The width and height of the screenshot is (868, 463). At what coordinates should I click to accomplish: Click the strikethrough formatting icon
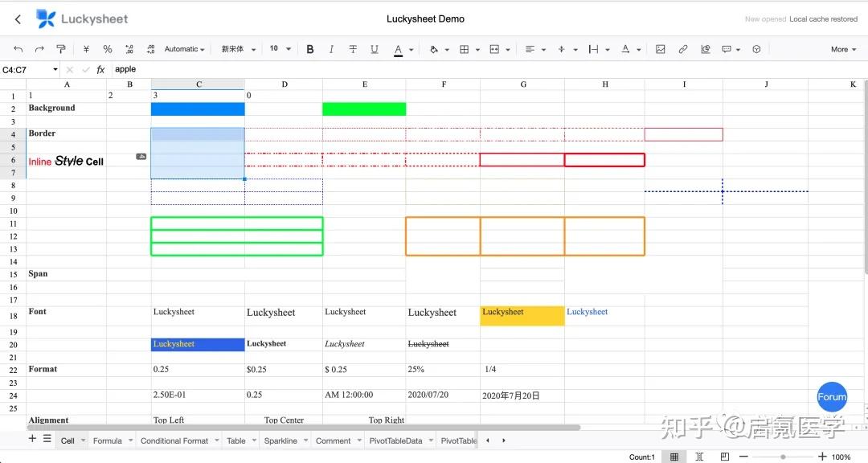click(353, 49)
